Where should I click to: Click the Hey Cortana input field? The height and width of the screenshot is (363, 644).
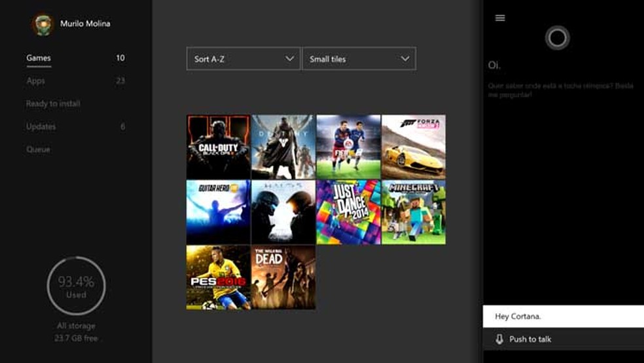click(x=563, y=316)
